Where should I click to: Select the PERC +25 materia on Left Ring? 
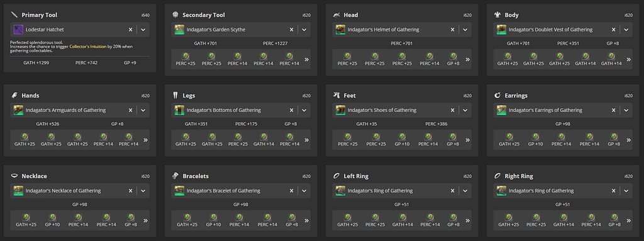[375, 220]
